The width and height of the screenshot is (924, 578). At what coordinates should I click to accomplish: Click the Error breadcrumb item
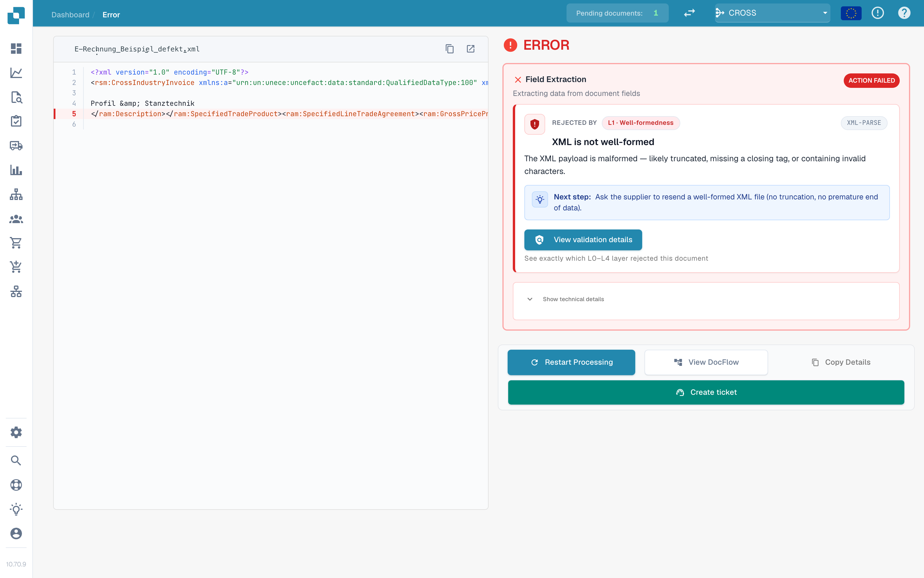point(111,14)
